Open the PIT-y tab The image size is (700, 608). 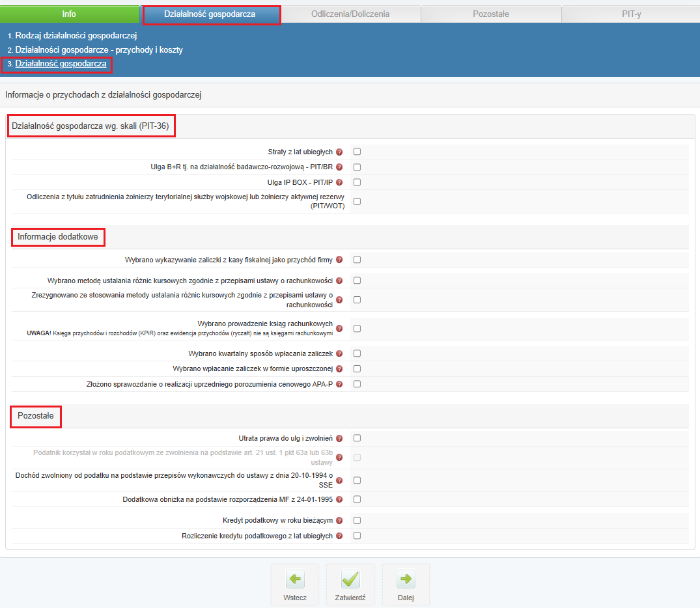tap(630, 14)
